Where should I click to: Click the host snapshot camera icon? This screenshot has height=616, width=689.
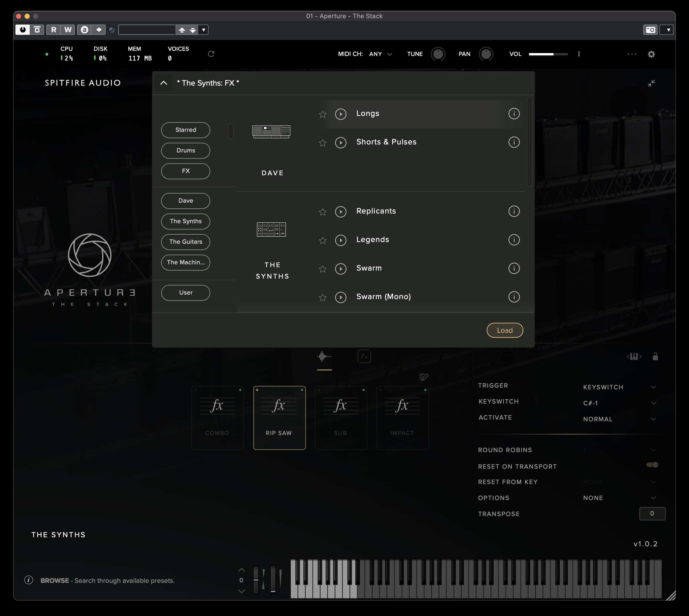pyautogui.click(x=650, y=30)
